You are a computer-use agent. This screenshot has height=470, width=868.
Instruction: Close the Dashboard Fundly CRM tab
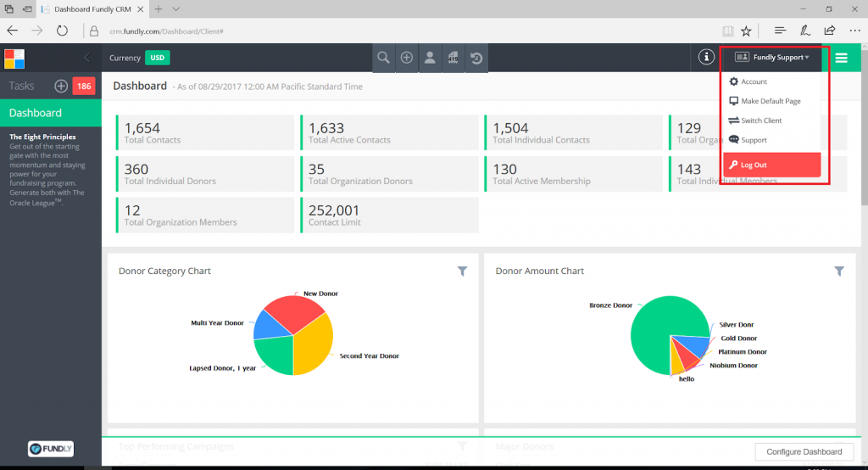click(141, 8)
